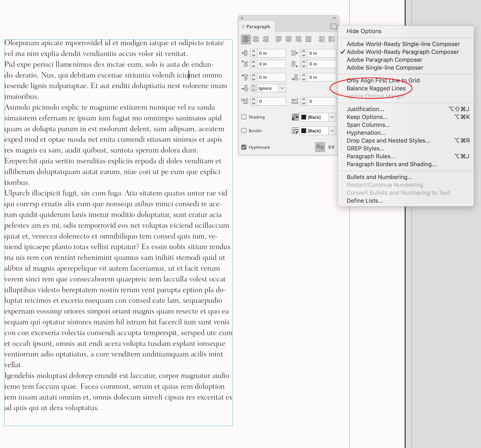481x448 pixels.
Task: Open Paragraph panel flyout menu icon
Action: [333, 26]
